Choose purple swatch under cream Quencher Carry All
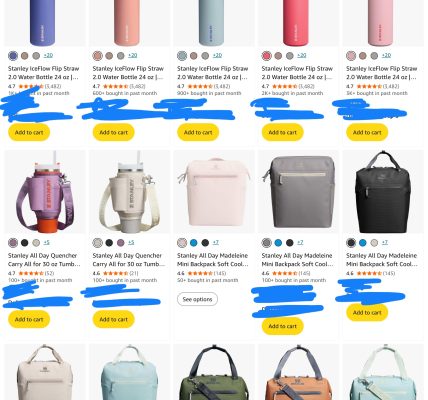428x400 pixels. 121,243
